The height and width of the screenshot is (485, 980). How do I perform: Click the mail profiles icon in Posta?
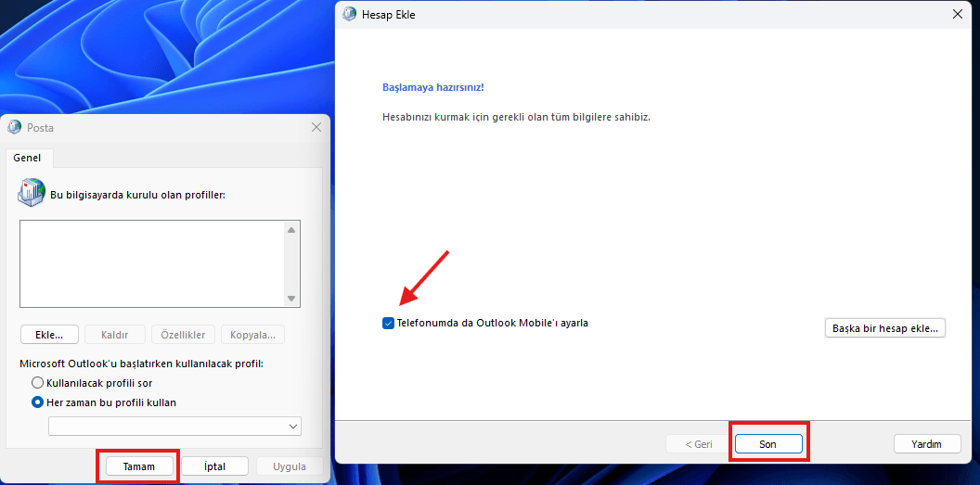[x=32, y=192]
